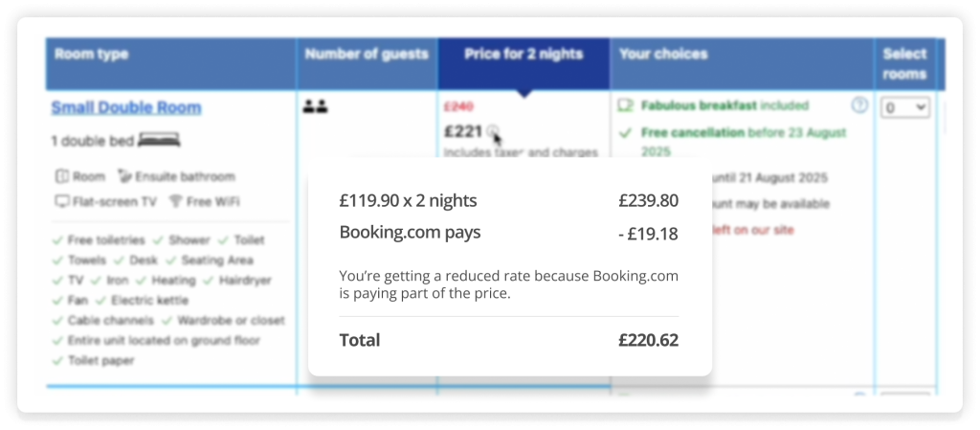Click the Ensuite bathroom shower icon
The height and width of the screenshot is (430, 980).
point(124,176)
